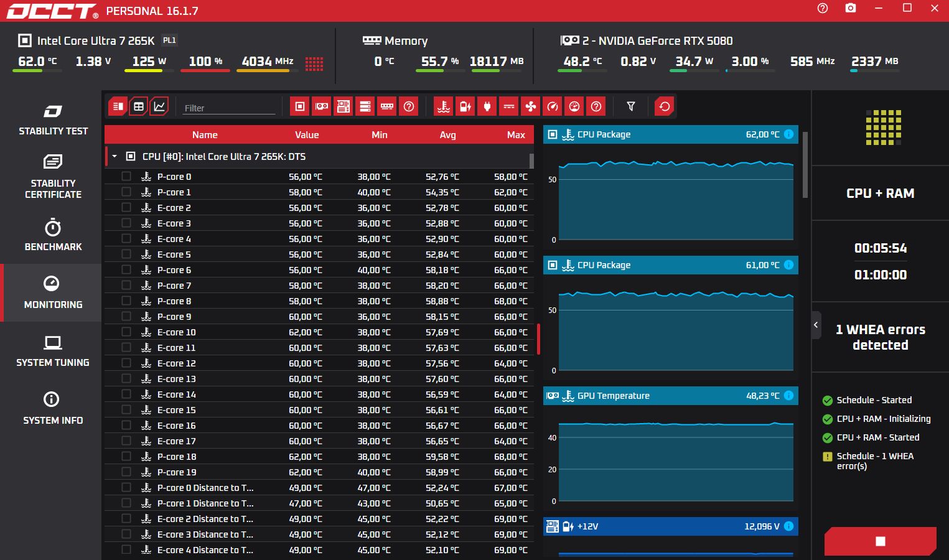Tick the checkbox for P-core 19
Image resolution: width=949 pixels, height=560 pixels.
[x=126, y=472]
